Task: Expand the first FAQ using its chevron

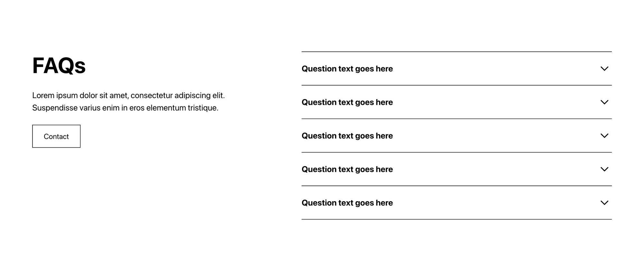Action: point(604,69)
